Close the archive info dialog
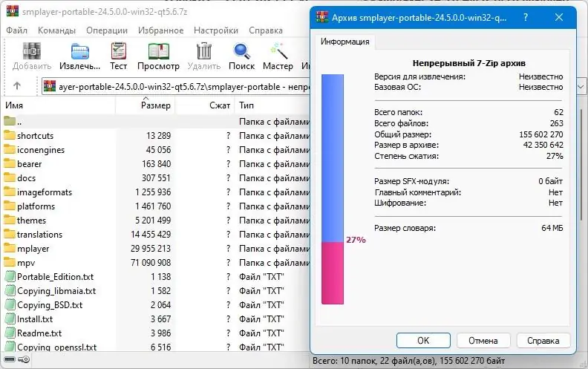 (559, 17)
